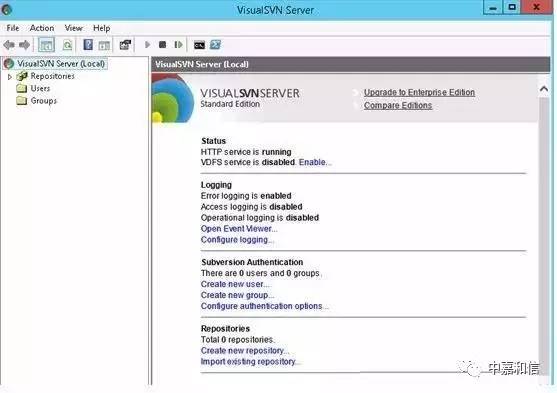Start the service with the Play icon

(147, 45)
